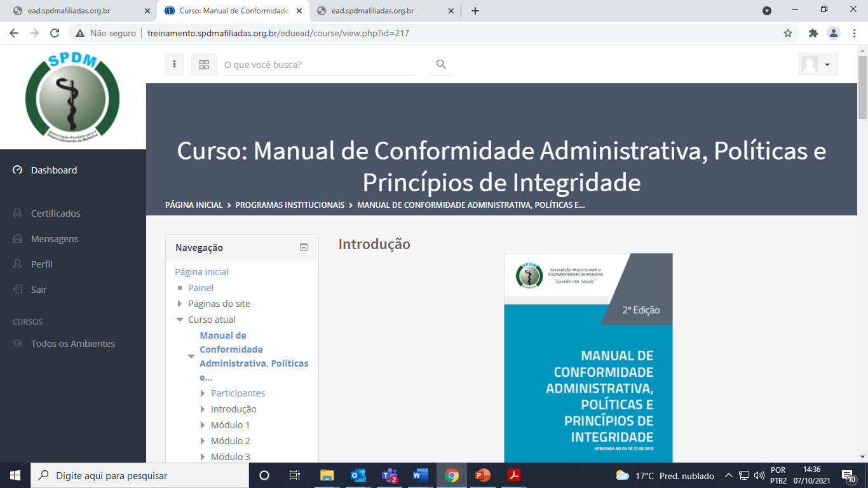The image size is (868, 488).
Task: Click the Todos os Ambientes graduation icon
Action: (18, 344)
